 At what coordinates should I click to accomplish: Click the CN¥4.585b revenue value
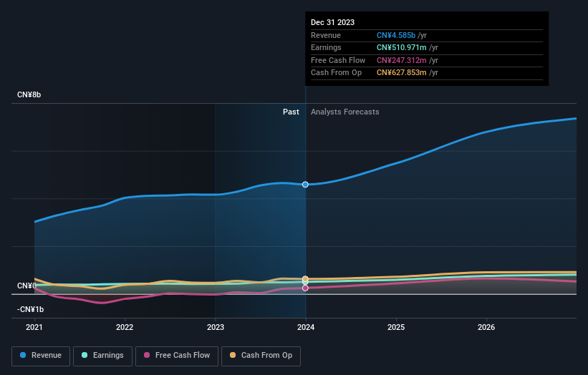click(x=396, y=35)
